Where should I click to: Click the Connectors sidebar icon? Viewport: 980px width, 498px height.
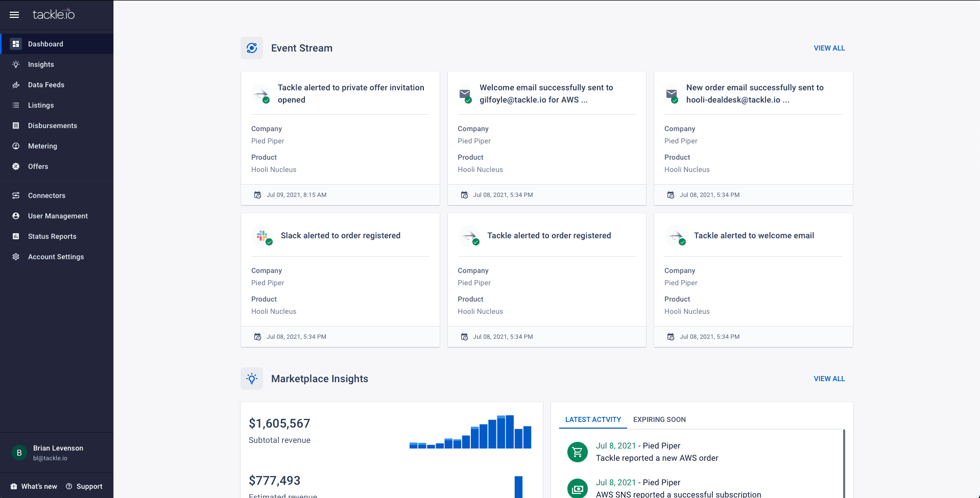(x=16, y=195)
